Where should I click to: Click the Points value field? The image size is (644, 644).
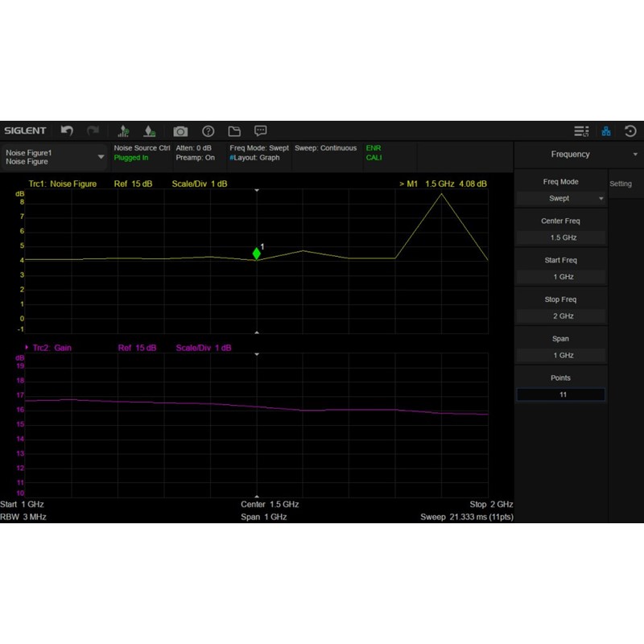pyautogui.click(x=560, y=394)
